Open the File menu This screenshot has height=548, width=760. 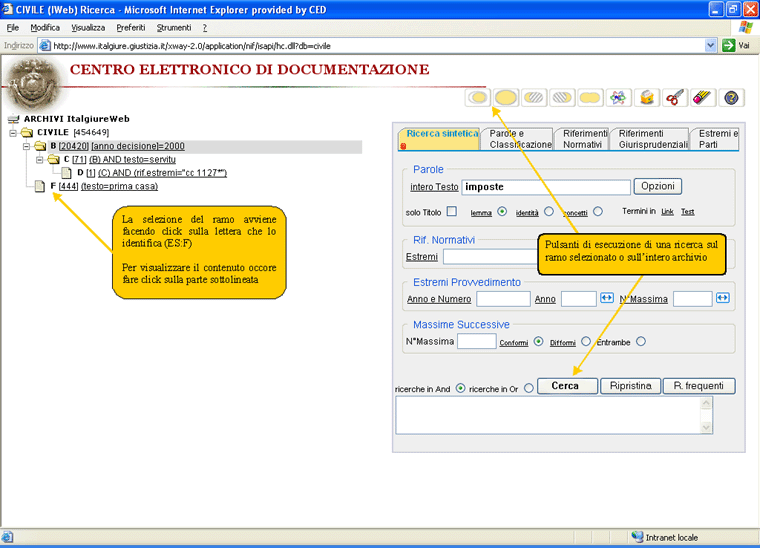point(13,28)
